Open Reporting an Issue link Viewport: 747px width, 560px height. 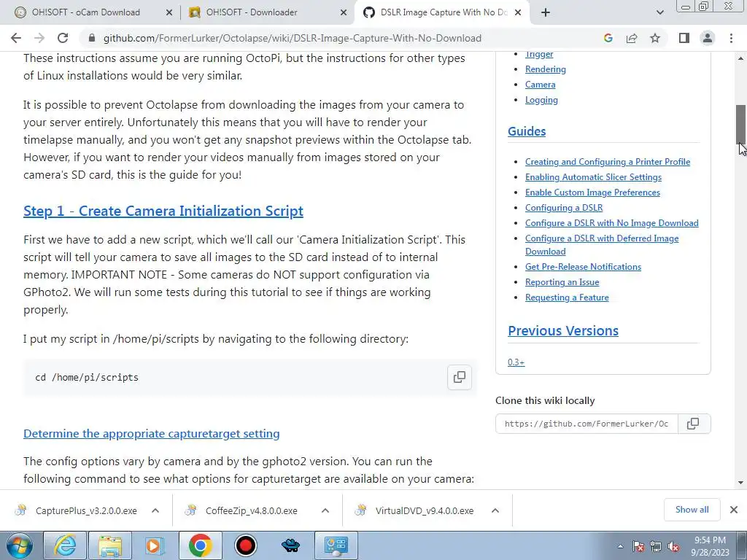click(562, 282)
